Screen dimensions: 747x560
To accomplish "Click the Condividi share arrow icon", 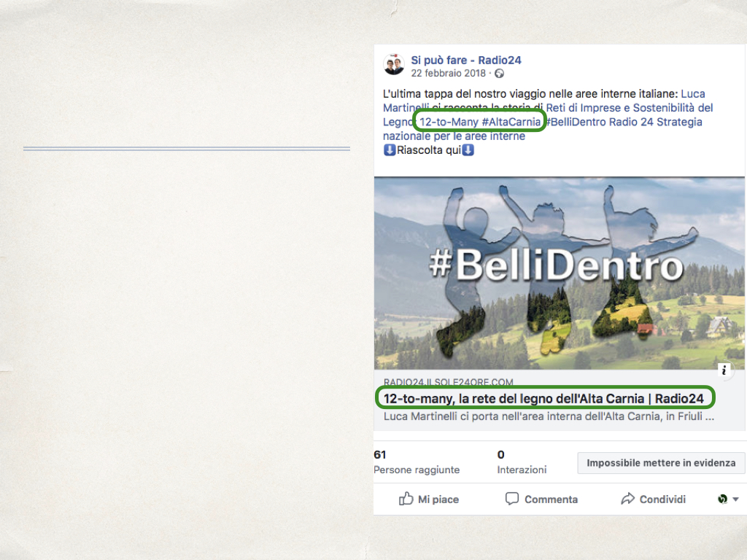I will click(x=627, y=499).
